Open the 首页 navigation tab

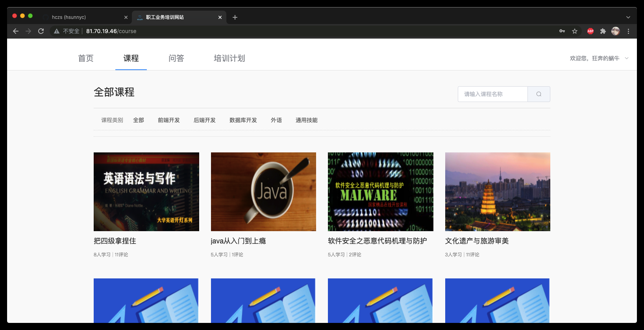86,58
